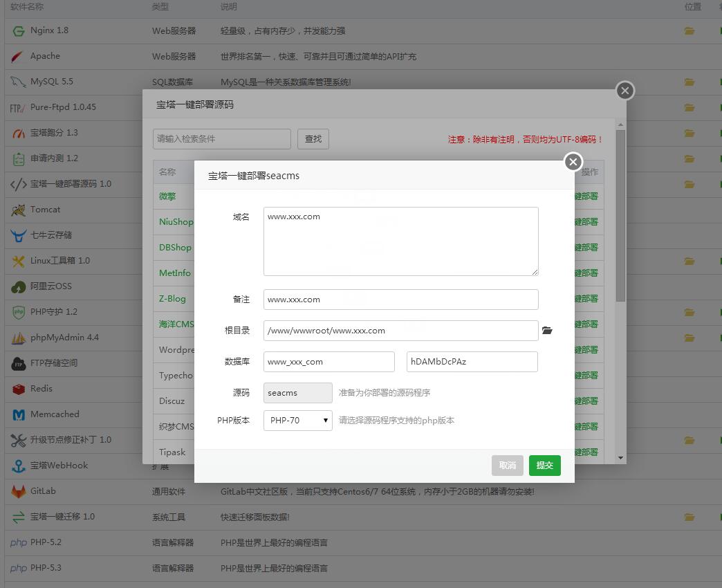722x588 pixels.
Task: Click the database name field www_xxx_com
Action: coord(328,362)
